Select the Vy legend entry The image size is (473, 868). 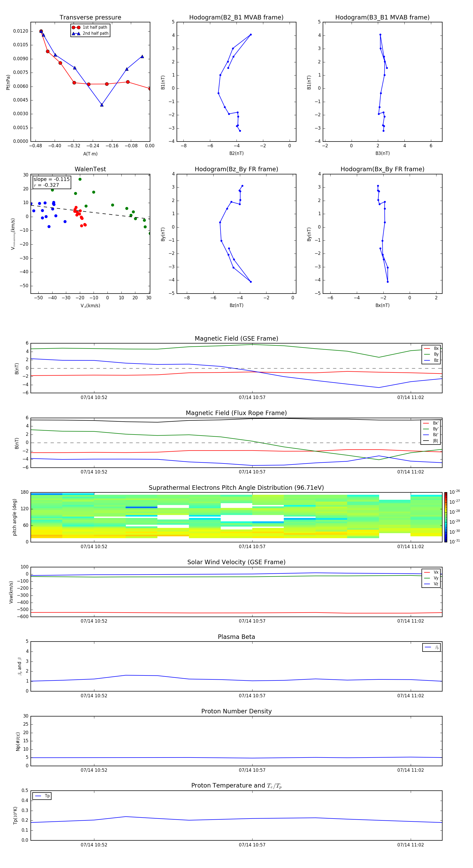(x=431, y=578)
